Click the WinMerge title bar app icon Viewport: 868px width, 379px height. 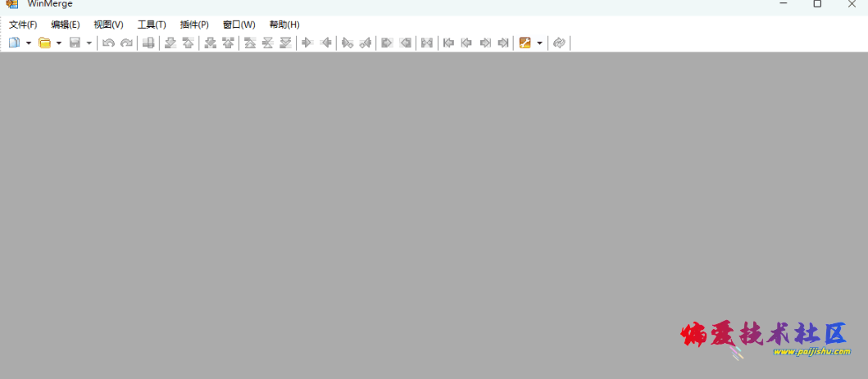click(x=11, y=4)
